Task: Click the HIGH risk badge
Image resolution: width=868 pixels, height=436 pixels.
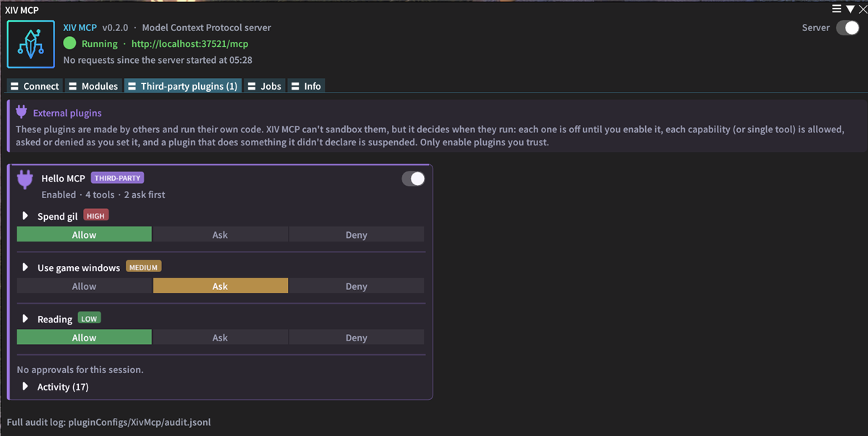Action: [x=95, y=215]
